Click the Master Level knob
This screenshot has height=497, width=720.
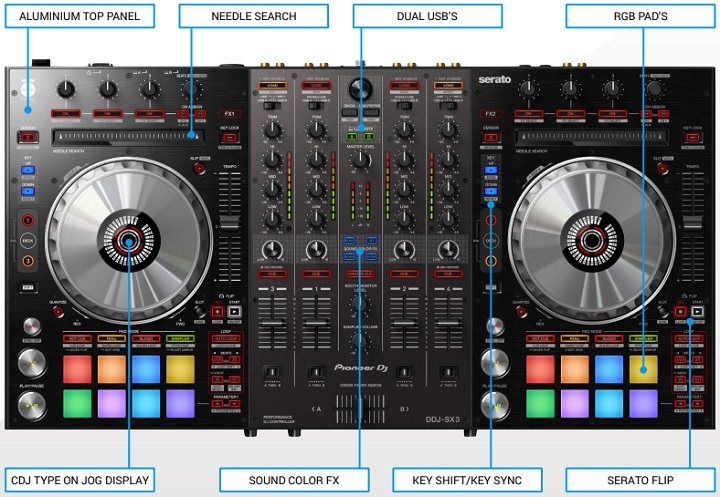point(359,157)
